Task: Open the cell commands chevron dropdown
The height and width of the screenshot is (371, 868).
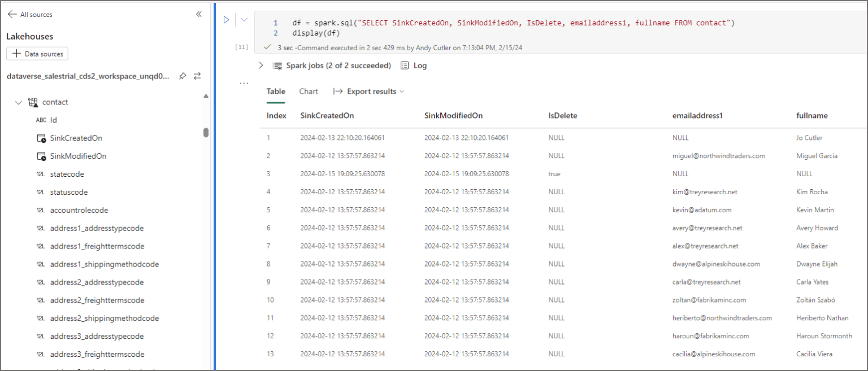Action: (x=244, y=19)
